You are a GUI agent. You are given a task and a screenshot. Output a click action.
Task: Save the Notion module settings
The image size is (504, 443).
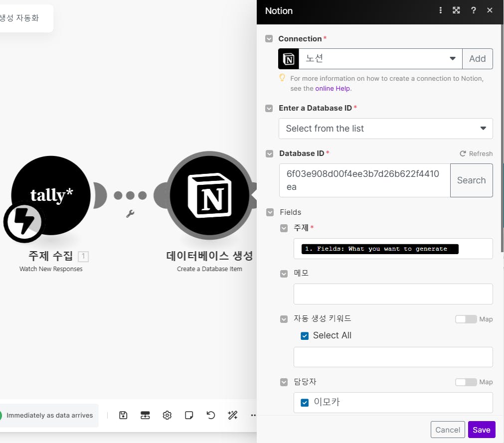click(482, 430)
